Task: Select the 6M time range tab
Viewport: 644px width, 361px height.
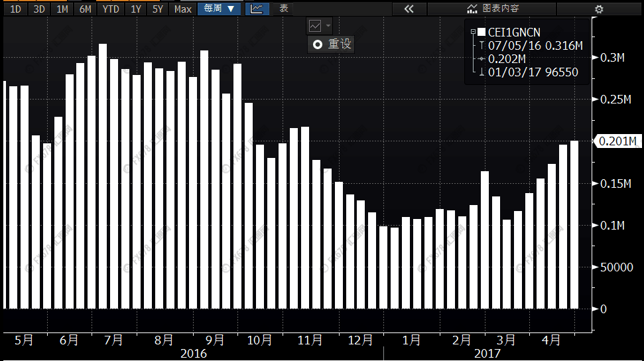Action: (x=85, y=9)
